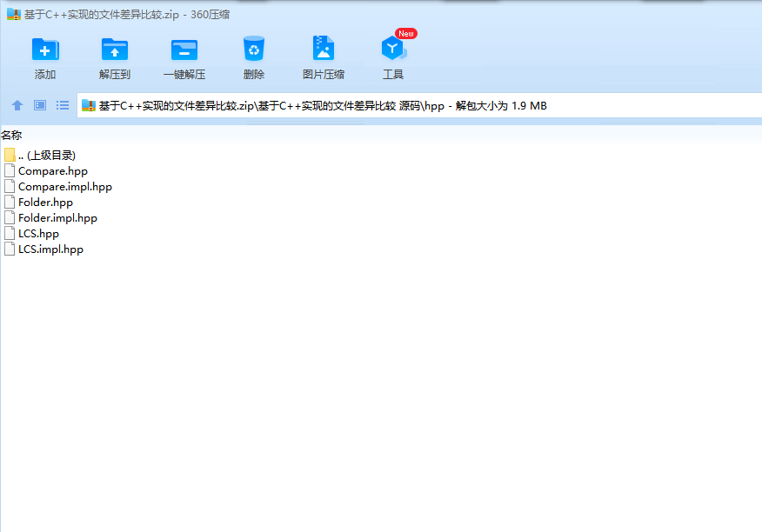Screen dimensions: 762x532
Task: Select the file Folder.impl.hpp
Action: (x=50, y=217)
